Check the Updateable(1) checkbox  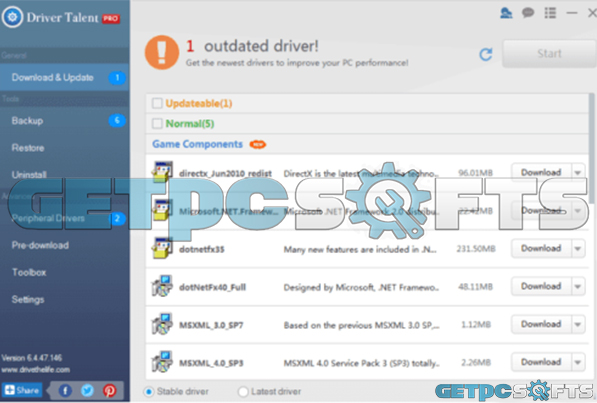pos(157,103)
